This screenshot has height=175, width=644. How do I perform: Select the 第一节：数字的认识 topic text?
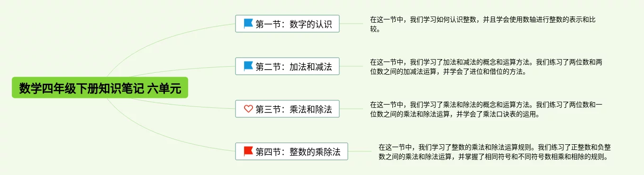pyautogui.click(x=294, y=24)
